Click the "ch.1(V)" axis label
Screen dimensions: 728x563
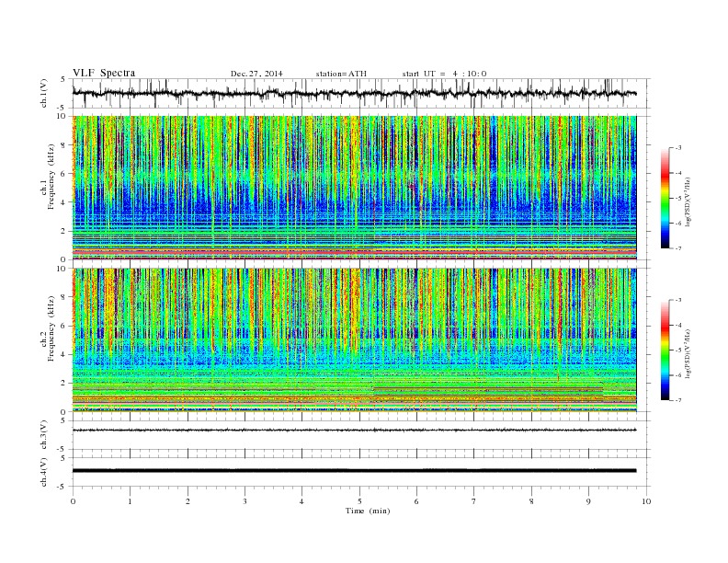[x=43, y=93]
